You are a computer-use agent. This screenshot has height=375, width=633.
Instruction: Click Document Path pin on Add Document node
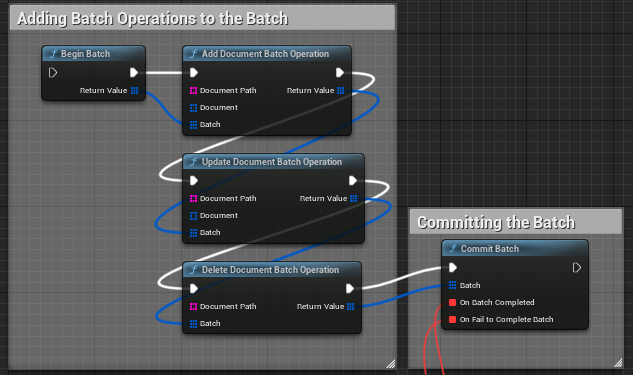coord(193,90)
